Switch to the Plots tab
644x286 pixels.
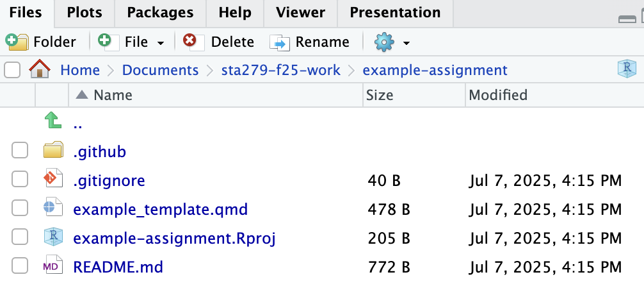pyautogui.click(x=84, y=13)
